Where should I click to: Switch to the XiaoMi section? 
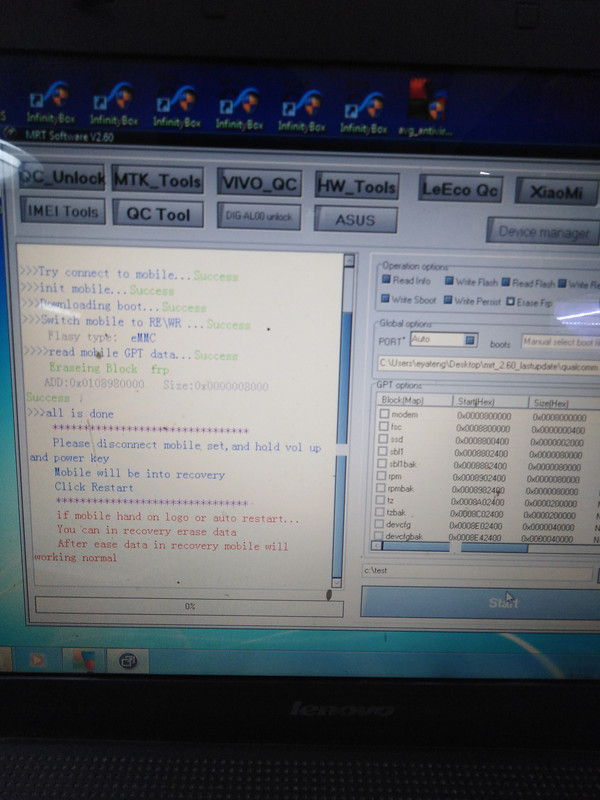(556, 192)
